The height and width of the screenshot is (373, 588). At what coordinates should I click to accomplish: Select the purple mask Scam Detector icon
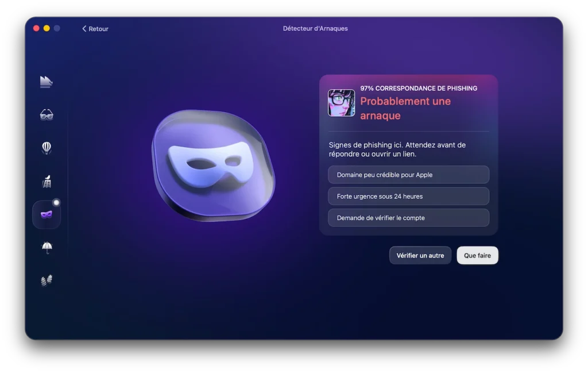pyautogui.click(x=47, y=214)
